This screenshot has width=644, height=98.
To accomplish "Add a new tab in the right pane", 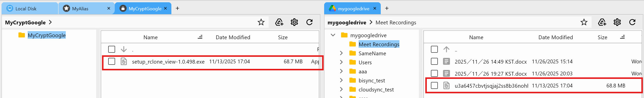I will click(387, 8).
